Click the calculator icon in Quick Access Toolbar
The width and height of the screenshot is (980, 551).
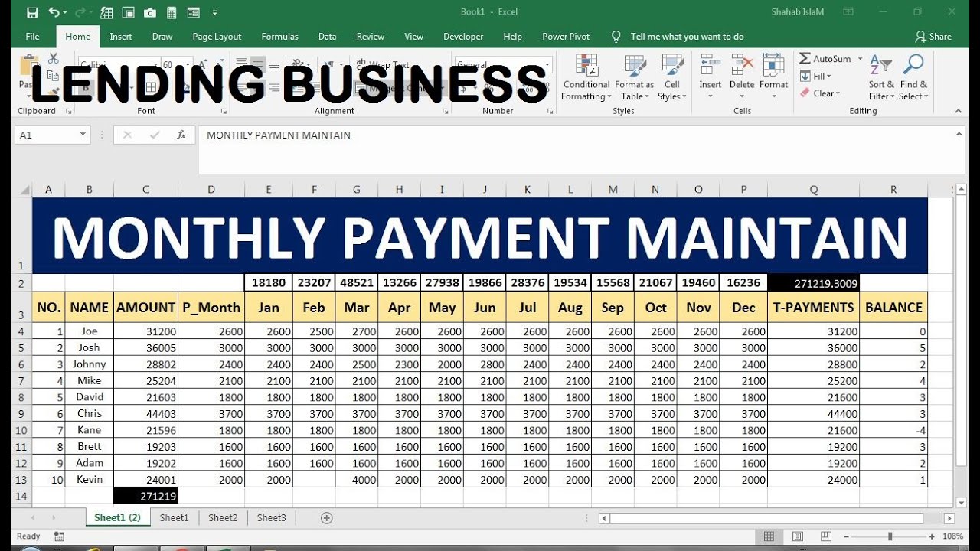coord(171,12)
